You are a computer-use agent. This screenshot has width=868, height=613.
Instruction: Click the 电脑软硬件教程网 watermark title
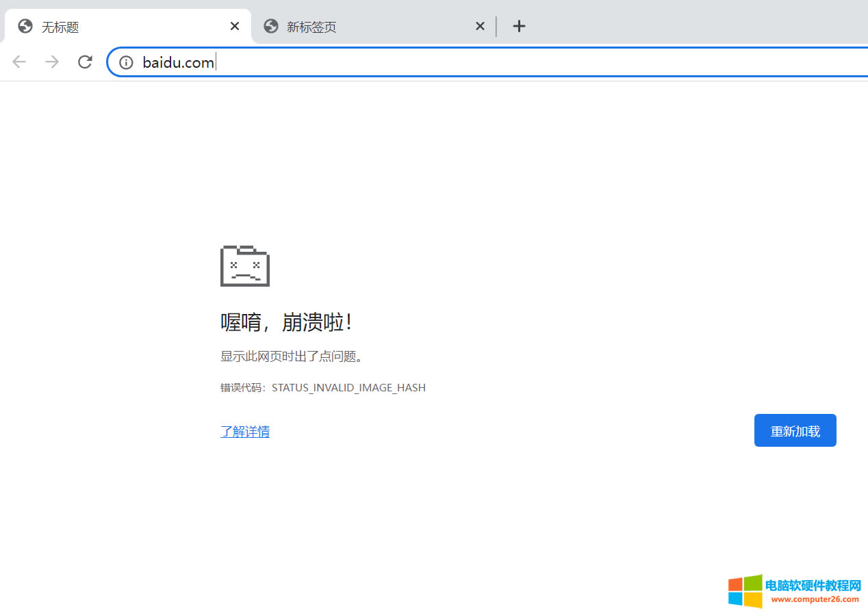tap(813, 585)
